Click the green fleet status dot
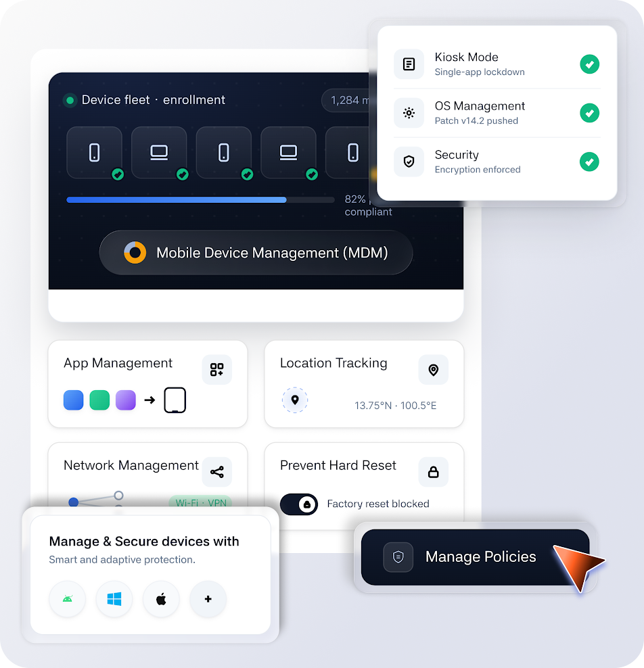Viewport: 644px width, 668px height. [70, 100]
